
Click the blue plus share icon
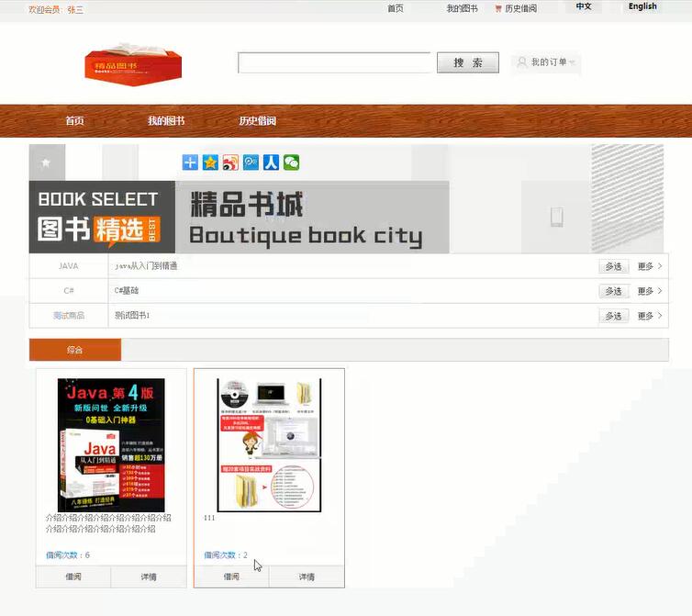click(190, 162)
